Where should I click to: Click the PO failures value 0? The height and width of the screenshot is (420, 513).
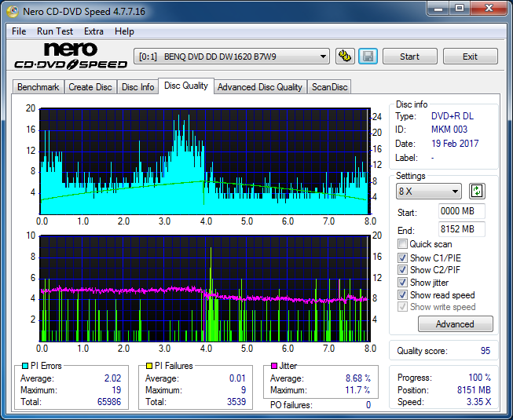(368, 405)
